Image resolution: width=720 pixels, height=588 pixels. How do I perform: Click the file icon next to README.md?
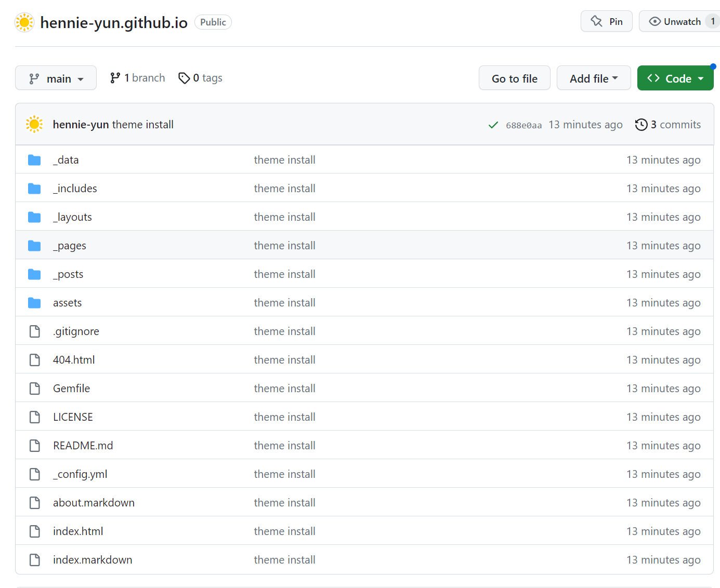pyautogui.click(x=35, y=446)
